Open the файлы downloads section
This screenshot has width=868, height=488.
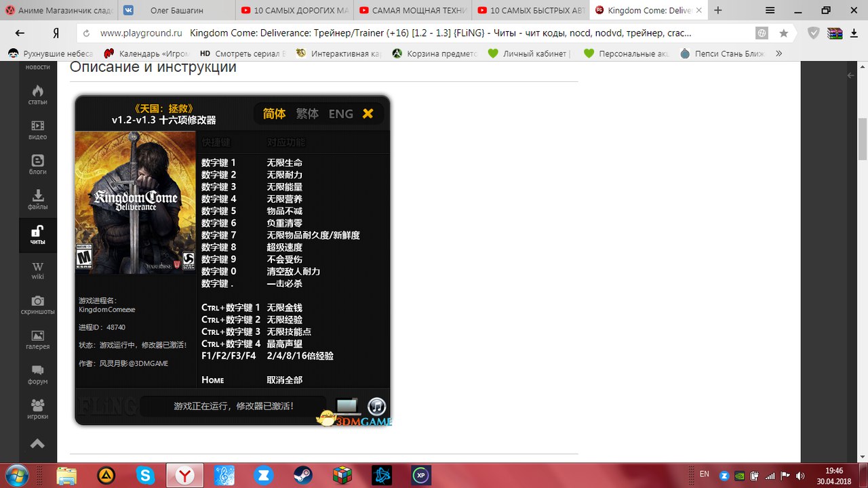(37, 199)
